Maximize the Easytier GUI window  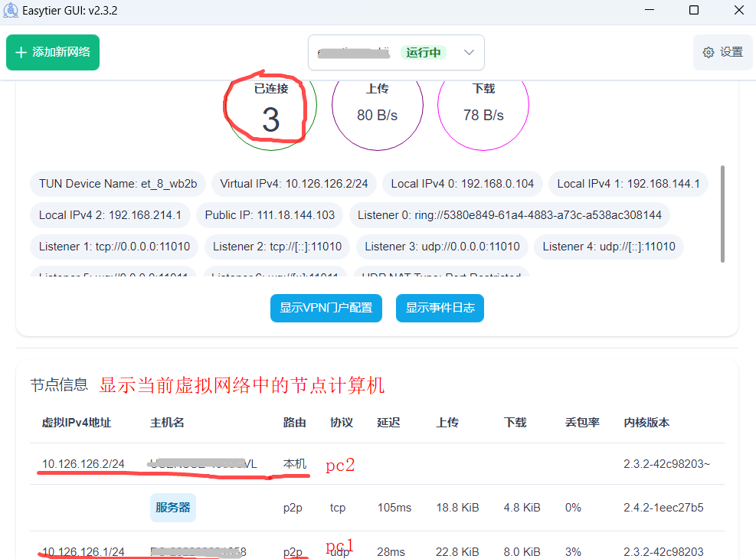click(x=694, y=10)
